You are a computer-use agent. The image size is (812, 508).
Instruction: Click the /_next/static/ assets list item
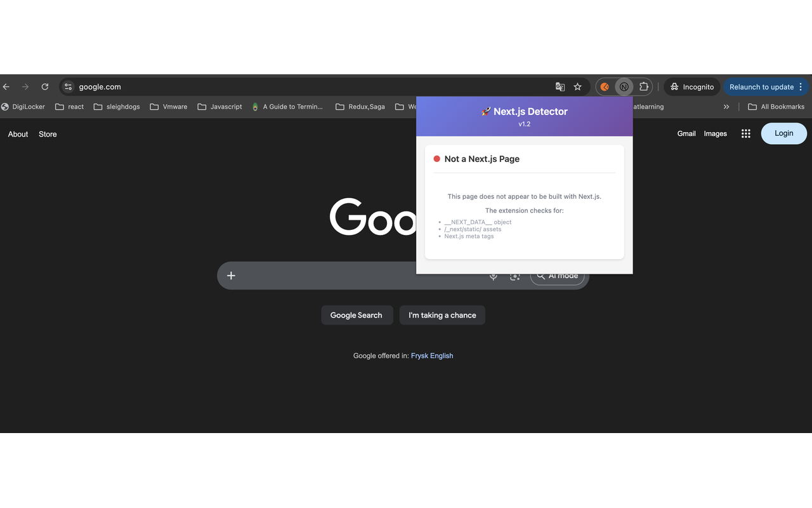click(473, 229)
